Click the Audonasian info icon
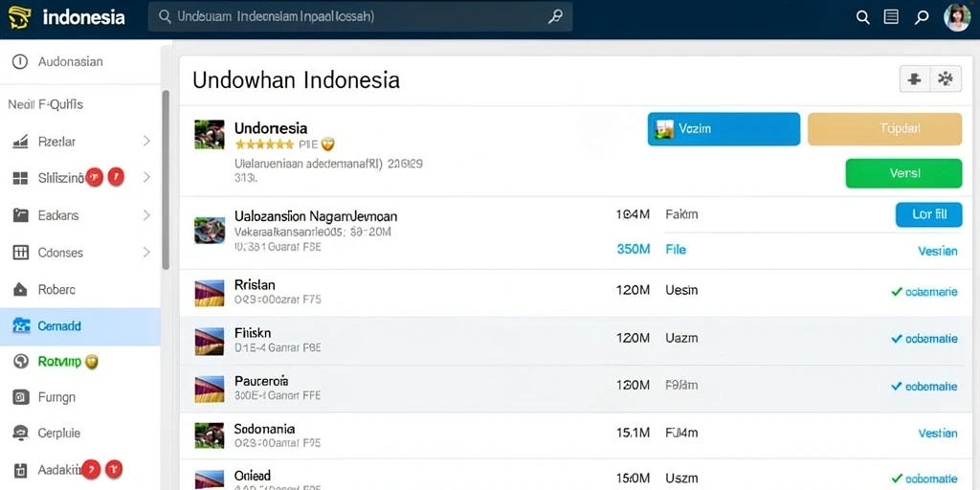 (20, 61)
